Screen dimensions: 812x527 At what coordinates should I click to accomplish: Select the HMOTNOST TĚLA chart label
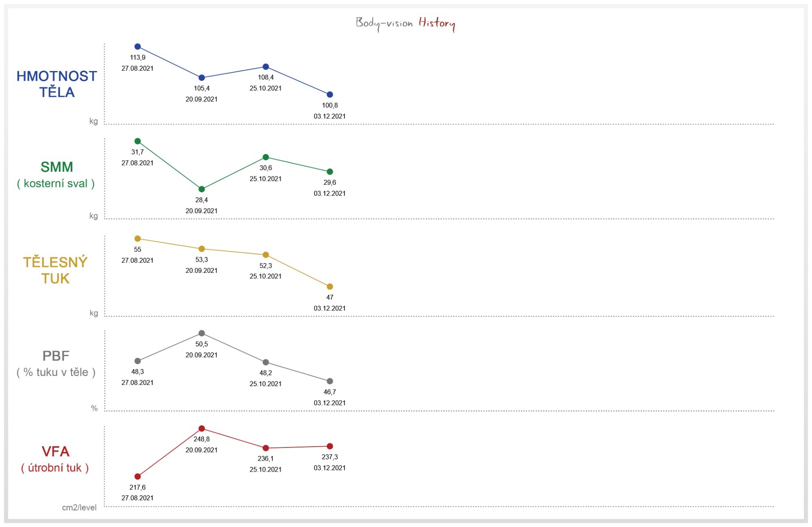pyautogui.click(x=57, y=84)
